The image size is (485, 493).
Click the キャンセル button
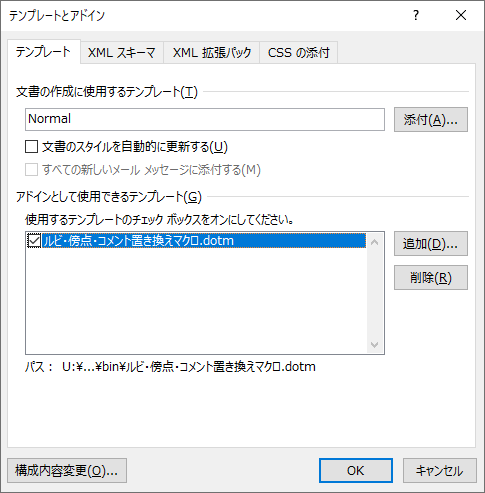(x=439, y=470)
